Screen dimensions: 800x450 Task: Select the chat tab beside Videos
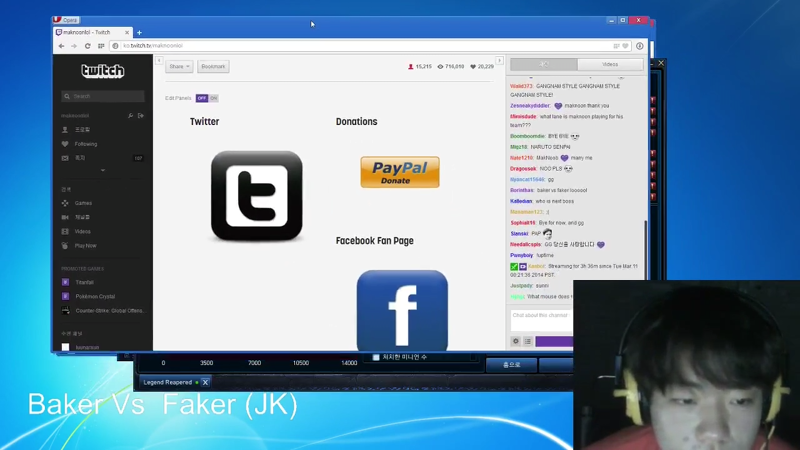544,65
